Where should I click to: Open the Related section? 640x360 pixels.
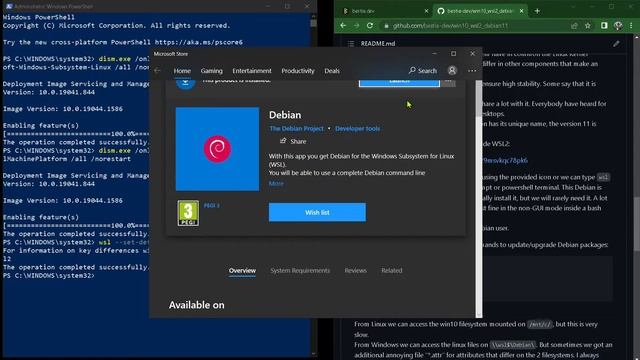point(391,271)
